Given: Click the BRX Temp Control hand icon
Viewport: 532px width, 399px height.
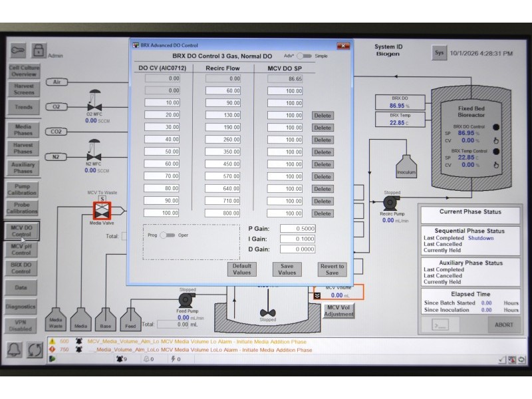Looking at the screenshot, I should tap(495, 165).
